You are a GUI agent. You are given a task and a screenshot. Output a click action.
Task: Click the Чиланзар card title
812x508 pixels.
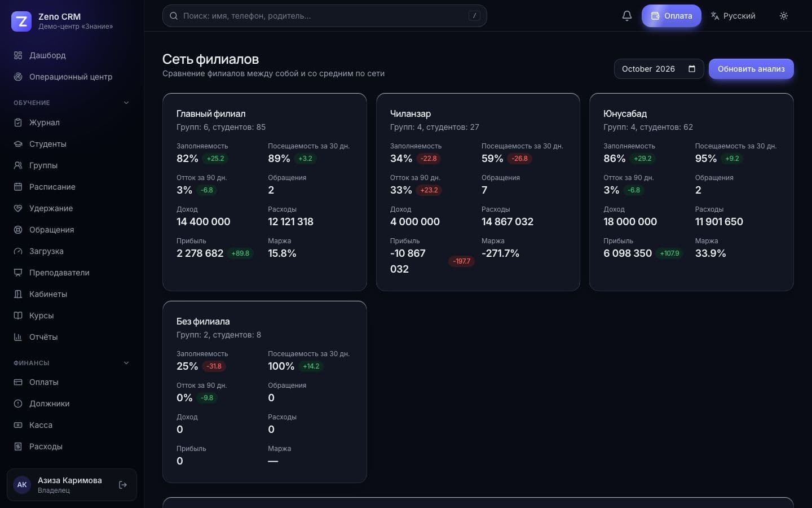tap(411, 113)
